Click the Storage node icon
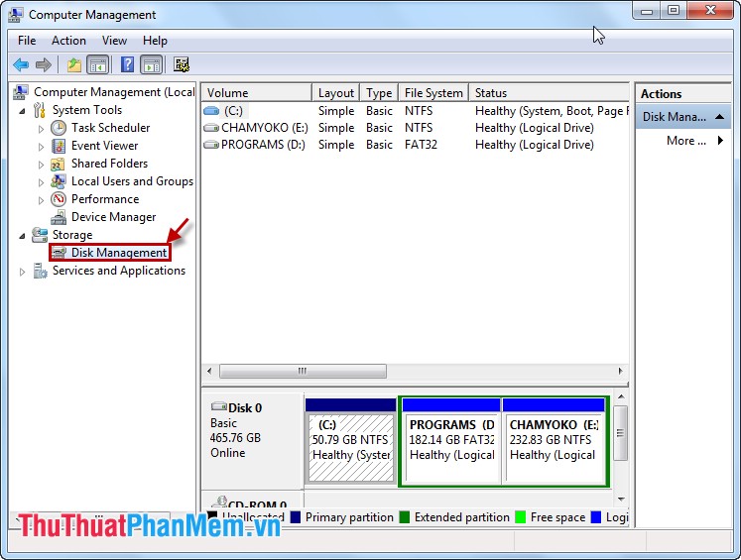The image size is (741, 560). click(x=40, y=235)
